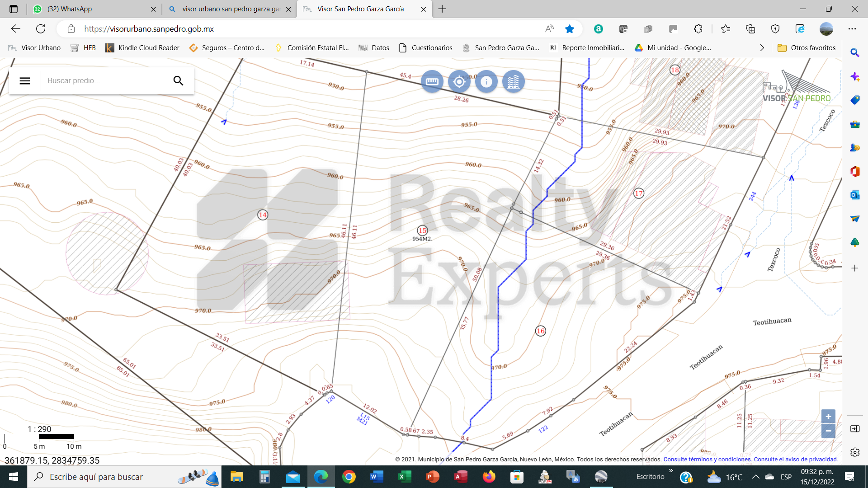The height and width of the screenshot is (488, 868).
Task: Open the Collections icon
Action: coord(750,29)
